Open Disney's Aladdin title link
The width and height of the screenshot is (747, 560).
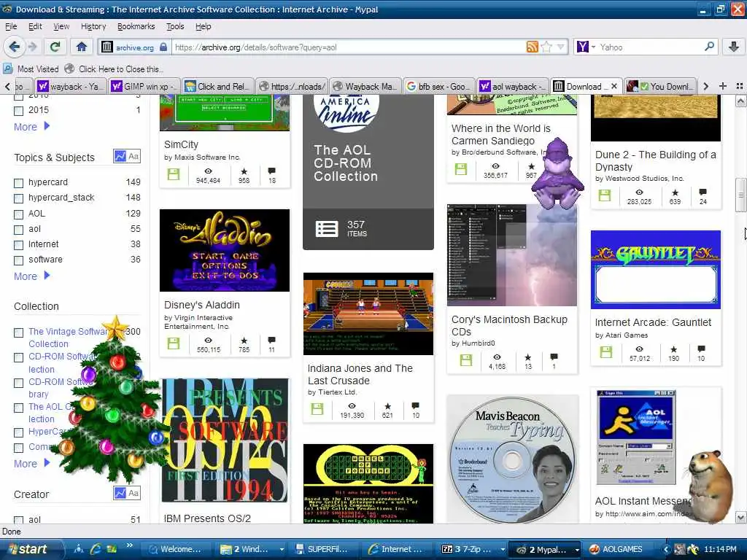[x=201, y=305]
